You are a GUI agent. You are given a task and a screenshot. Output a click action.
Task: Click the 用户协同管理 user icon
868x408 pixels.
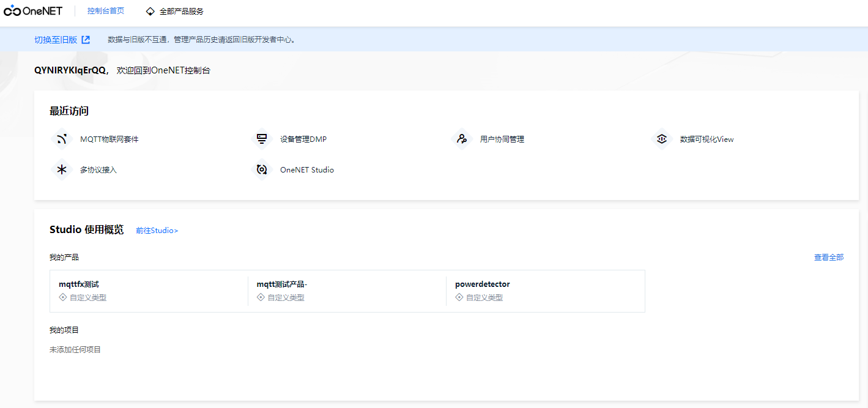[462, 139]
